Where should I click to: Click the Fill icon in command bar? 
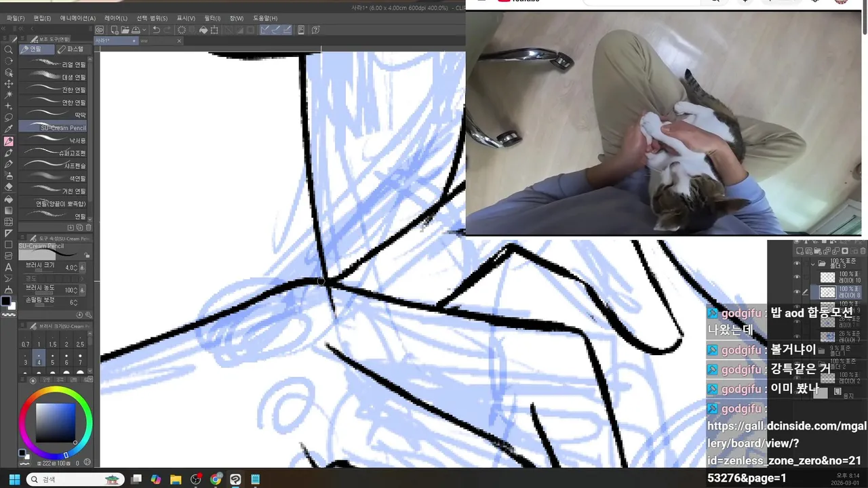click(203, 30)
